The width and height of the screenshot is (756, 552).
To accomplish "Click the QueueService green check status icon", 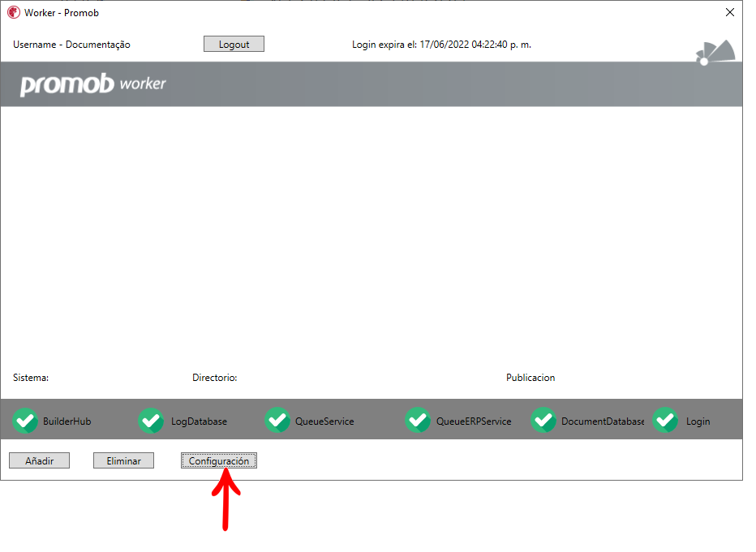I will tap(277, 420).
